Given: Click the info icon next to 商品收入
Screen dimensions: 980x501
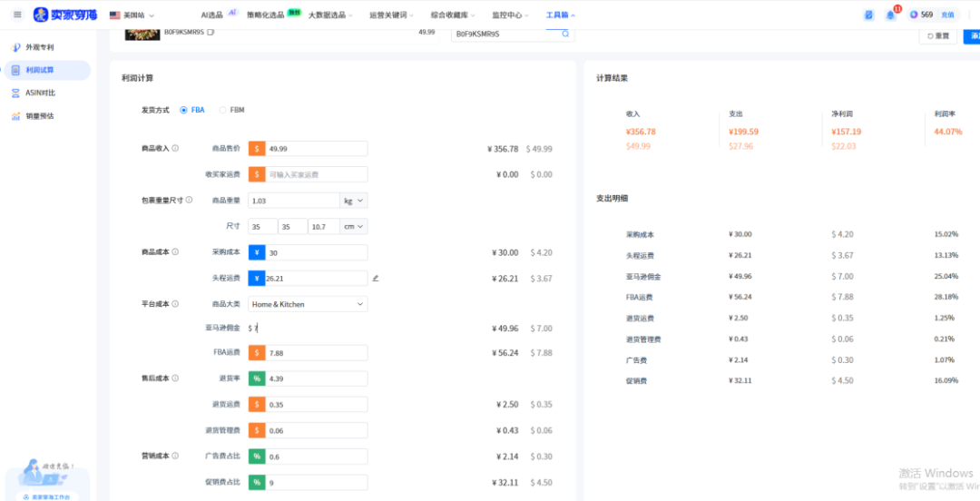Looking at the screenshot, I should click(175, 149).
